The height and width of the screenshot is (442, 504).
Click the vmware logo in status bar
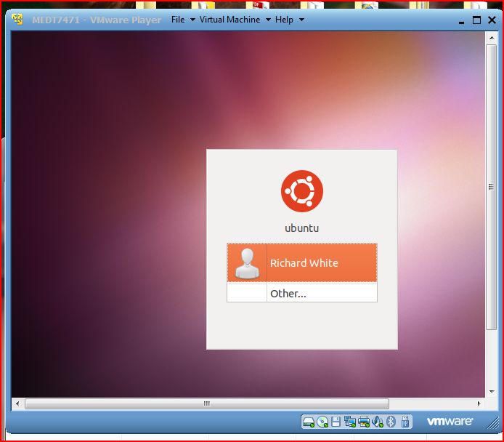point(450,421)
